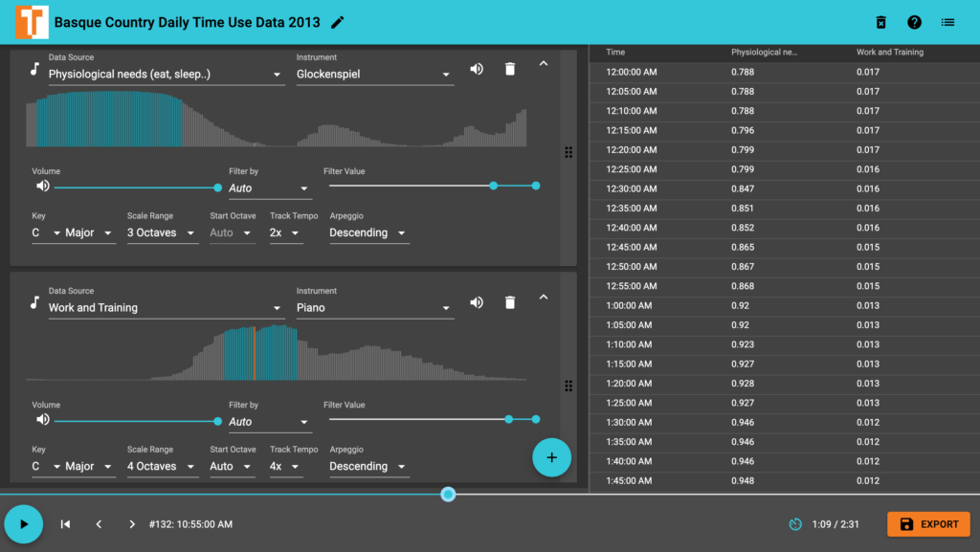This screenshot has height=552, width=980.
Task: Open Arpeggio Descending dropdown on Glockenspiel track
Action: click(x=368, y=232)
